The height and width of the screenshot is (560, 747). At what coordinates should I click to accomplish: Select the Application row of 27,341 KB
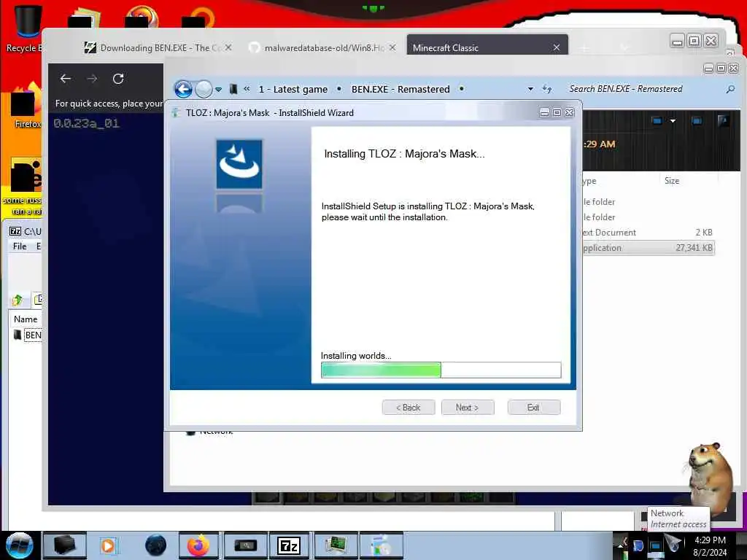(x=649, y=248)
